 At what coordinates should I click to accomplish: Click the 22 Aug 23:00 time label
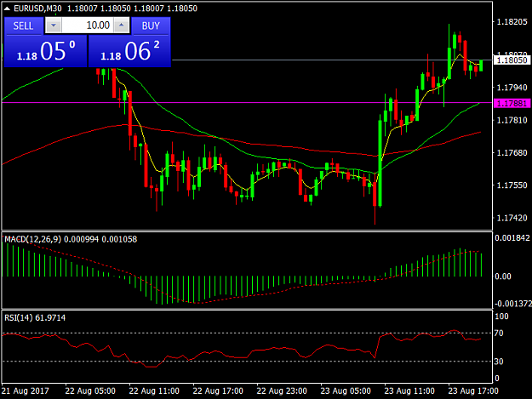coord(282,390)
